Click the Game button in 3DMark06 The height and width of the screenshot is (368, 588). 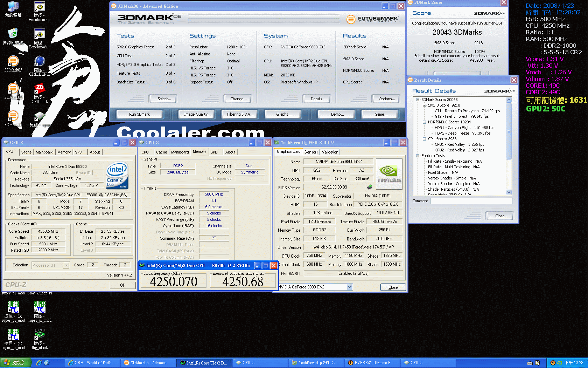(381, 114)
